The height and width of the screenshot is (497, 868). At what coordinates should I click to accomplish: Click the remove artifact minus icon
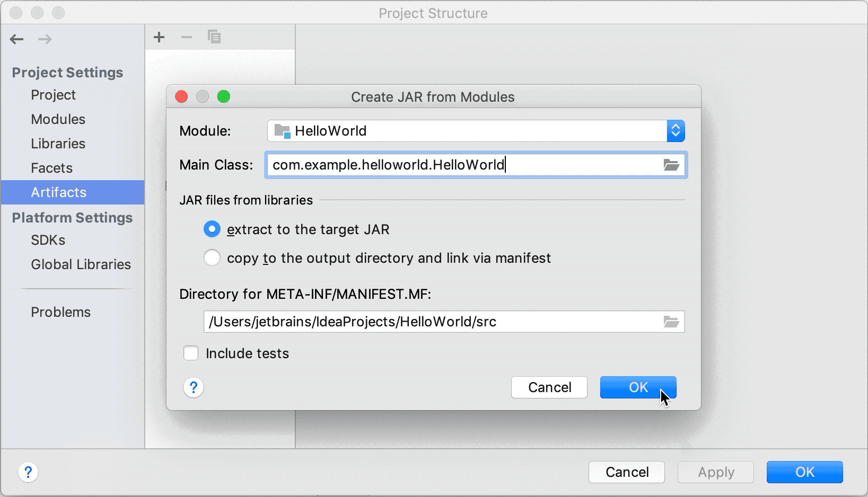tap(187, 37)
